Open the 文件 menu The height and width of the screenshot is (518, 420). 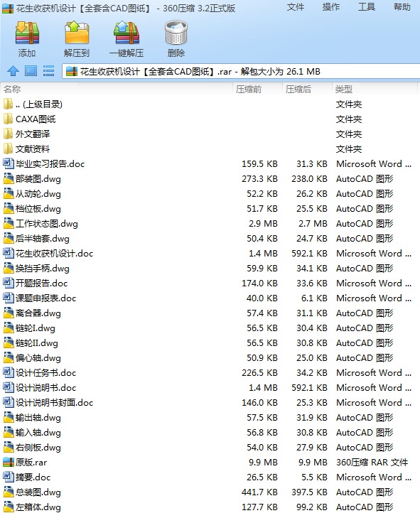(295, 7)
